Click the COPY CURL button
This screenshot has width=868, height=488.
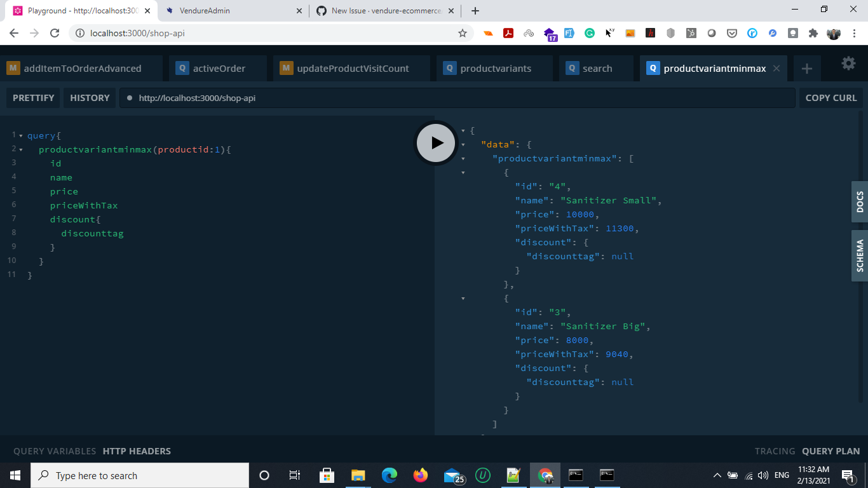[x=831, y=98]
